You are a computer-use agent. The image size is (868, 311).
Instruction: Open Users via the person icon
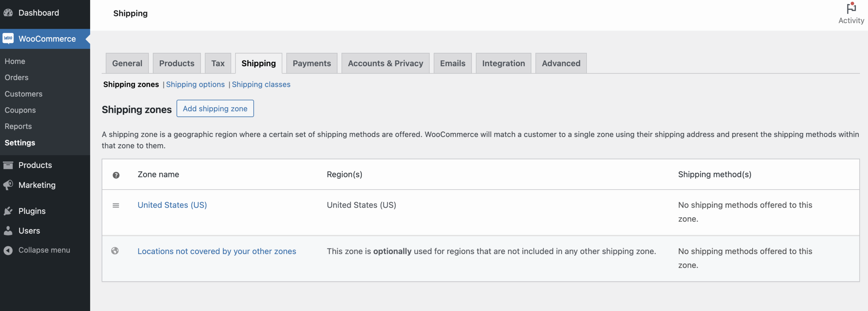pos(8,230)
